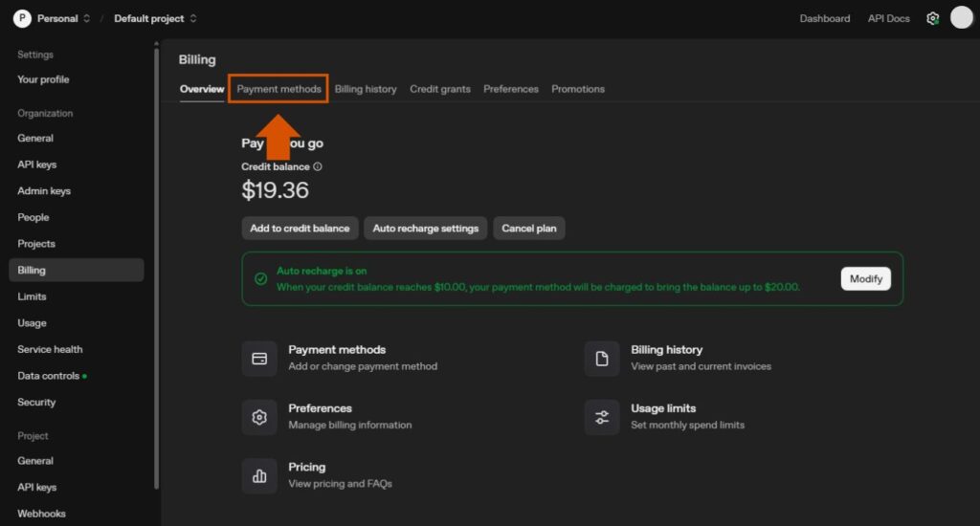This screenshot has height=526, width=980.
Task: Click the Pricing bar chart icon
Action: click(x=259, y=475)
